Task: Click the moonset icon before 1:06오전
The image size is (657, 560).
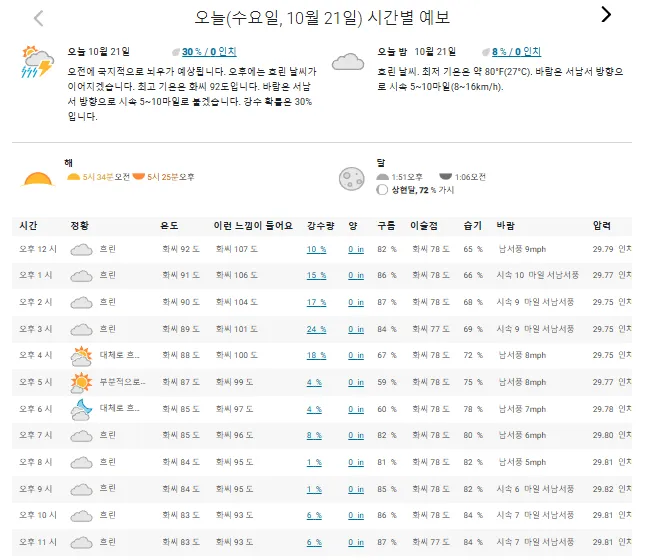Action: [x=445, y=176]
